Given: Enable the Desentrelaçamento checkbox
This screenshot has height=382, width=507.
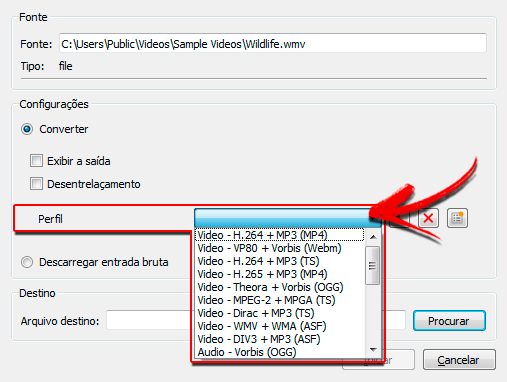Looking at the screenshot, I should 36,184.
